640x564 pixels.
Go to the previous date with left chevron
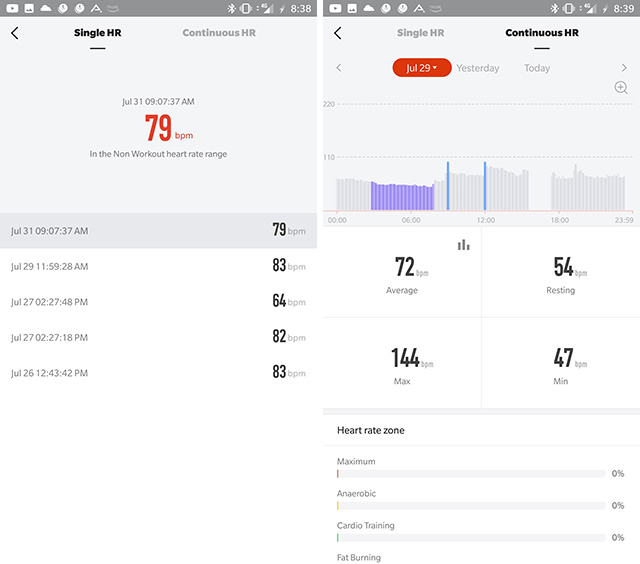339,68
